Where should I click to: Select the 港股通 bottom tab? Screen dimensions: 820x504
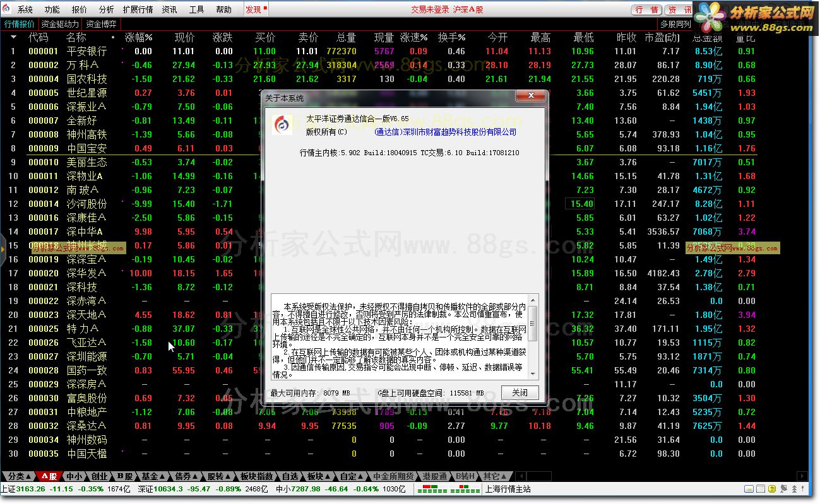pos(435,476)
